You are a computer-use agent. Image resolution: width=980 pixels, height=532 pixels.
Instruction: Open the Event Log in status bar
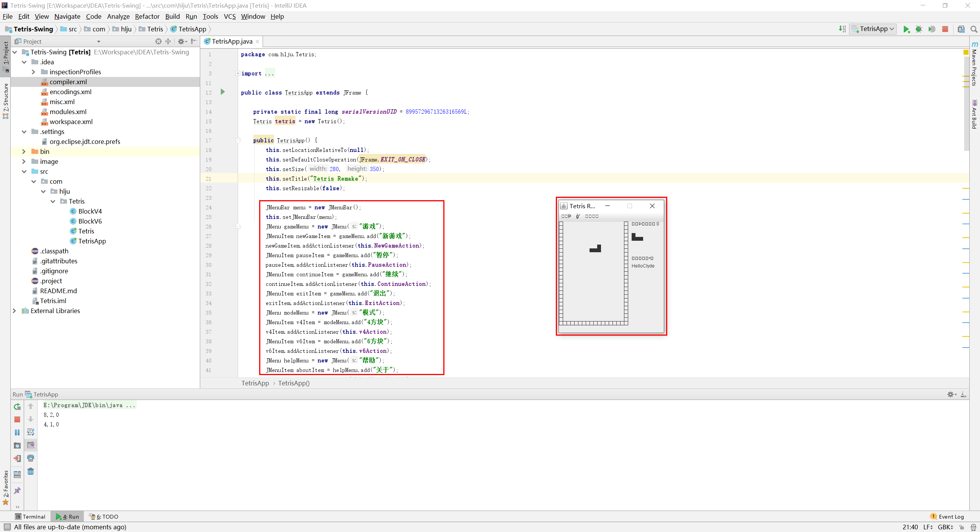[948, 516]
